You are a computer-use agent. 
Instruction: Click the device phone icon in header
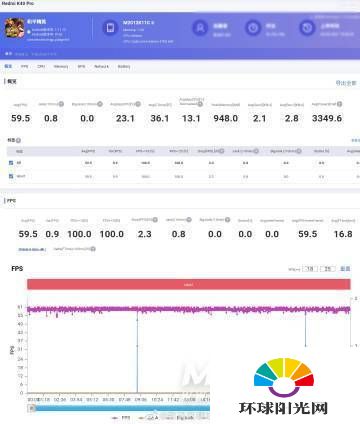[x=110, y=28]
